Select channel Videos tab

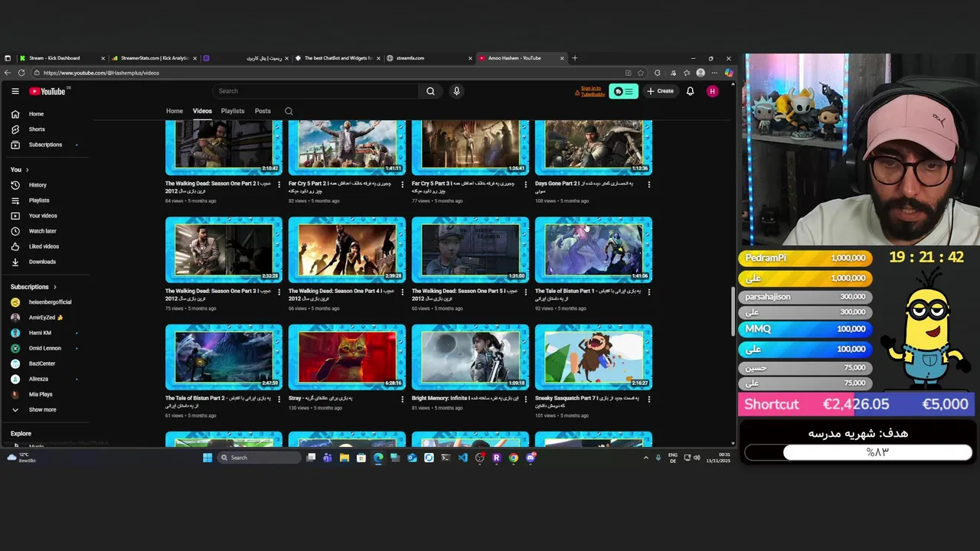pos(202,111)
